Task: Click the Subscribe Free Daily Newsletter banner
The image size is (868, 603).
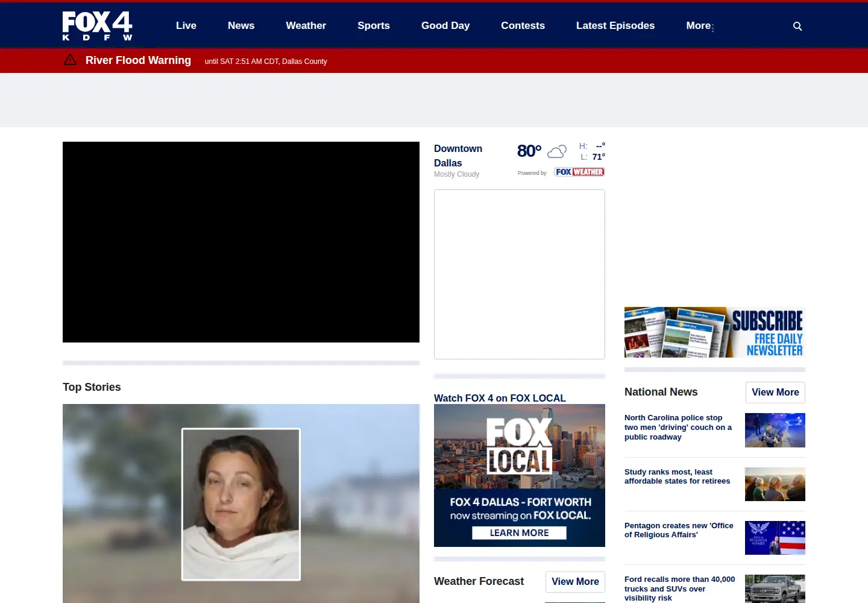Action: tap(715, 332)
